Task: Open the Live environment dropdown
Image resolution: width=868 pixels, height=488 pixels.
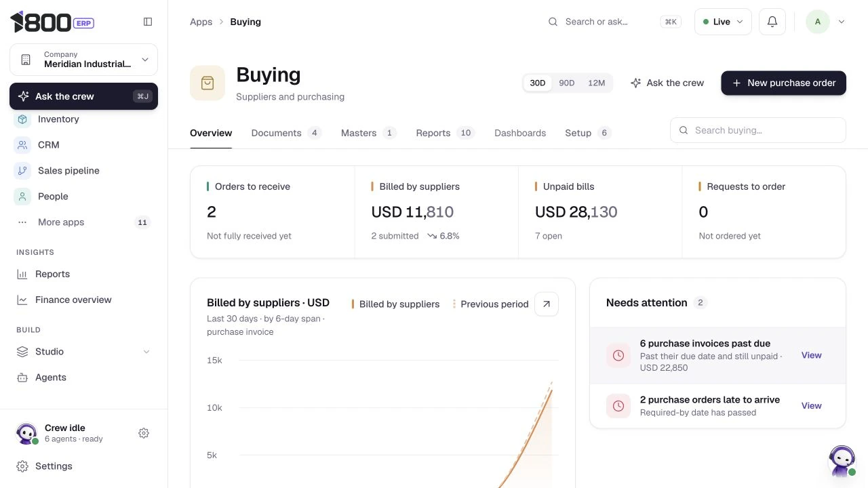Action: pyautogui.click(x=723, y=22)
